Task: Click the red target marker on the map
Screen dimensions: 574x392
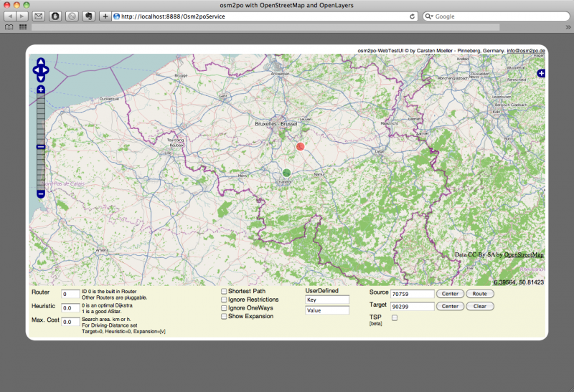Action: (x=301, y=146)
